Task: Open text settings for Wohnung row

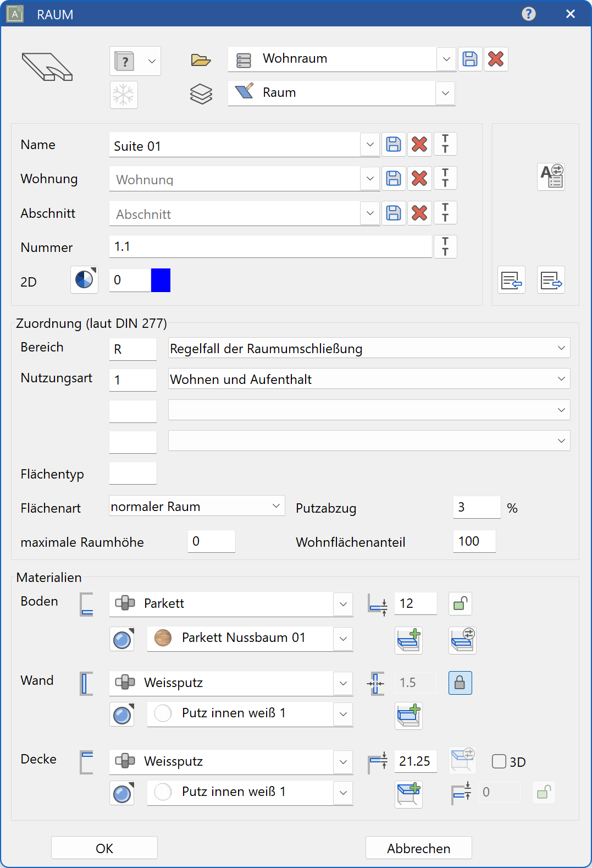Action: point(445,179)
